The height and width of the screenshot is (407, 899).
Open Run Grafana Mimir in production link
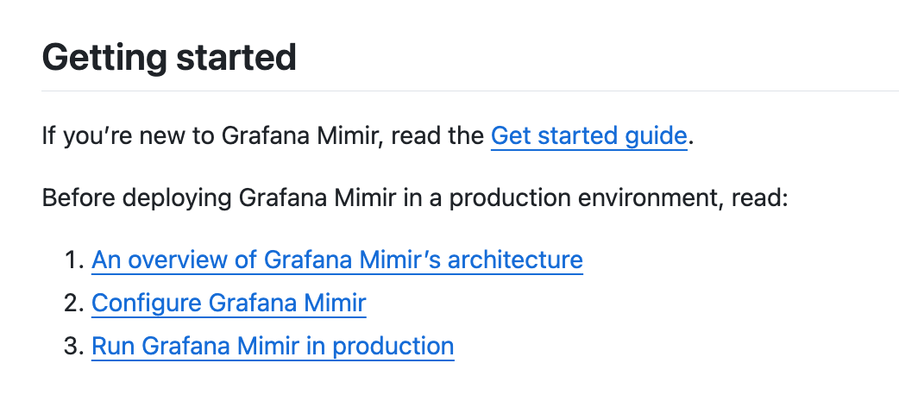(x=272, y=346)
